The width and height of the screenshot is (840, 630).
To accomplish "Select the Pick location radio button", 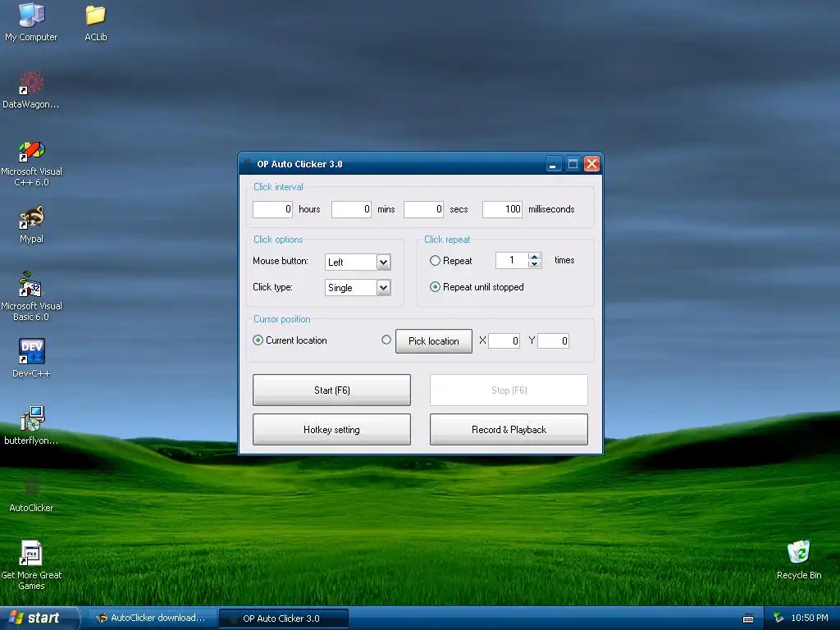I will pyautogui.click(x=386, y=340).
